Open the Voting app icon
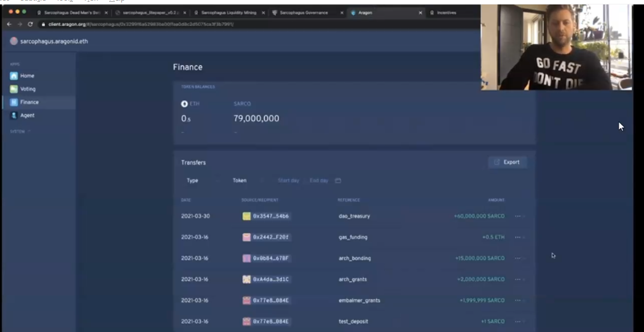Image resolution: width=644 pixels, height=332 pixels. click(14, 89)
